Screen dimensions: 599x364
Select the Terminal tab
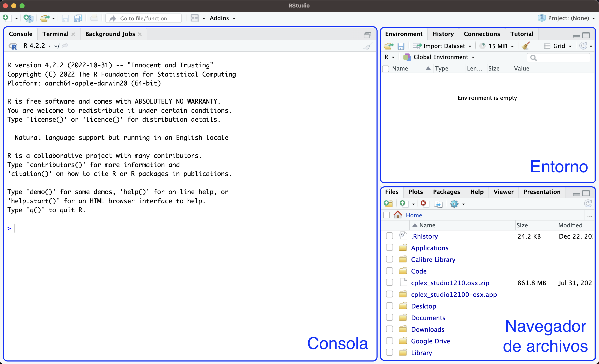(55, 33)
